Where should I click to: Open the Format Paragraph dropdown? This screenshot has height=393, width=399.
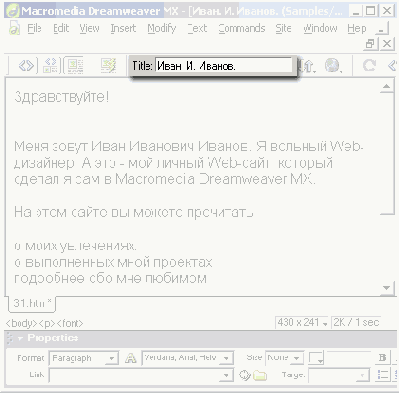pyautogui.click(x=84, y=358)
